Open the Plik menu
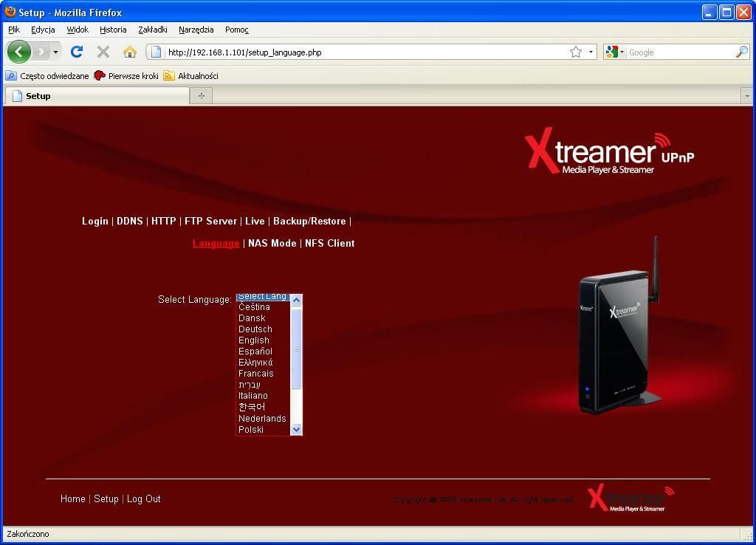The image size is (756, 545). click(x=14, y=30)
